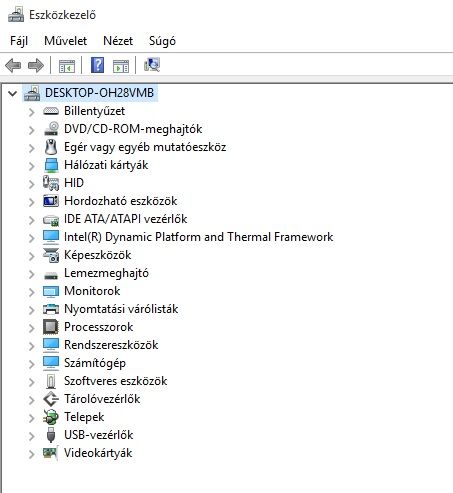The image size is (453, 493).
Task: Collapse the DESKTOP-OH28VMB root node
Action: pos(13,93)
